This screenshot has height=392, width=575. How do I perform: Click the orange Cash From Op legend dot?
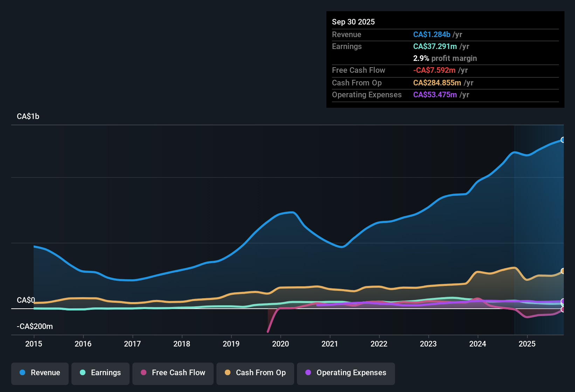[x=228, y=373]
